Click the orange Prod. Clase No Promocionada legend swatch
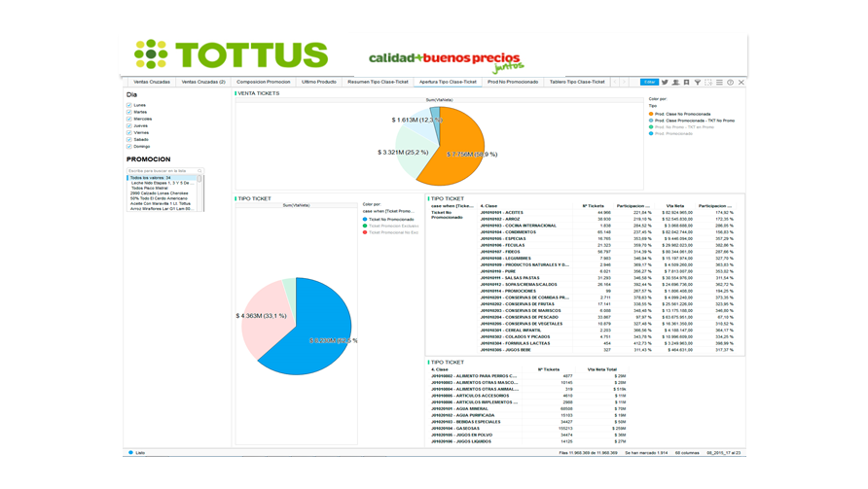 coord(651,114)
